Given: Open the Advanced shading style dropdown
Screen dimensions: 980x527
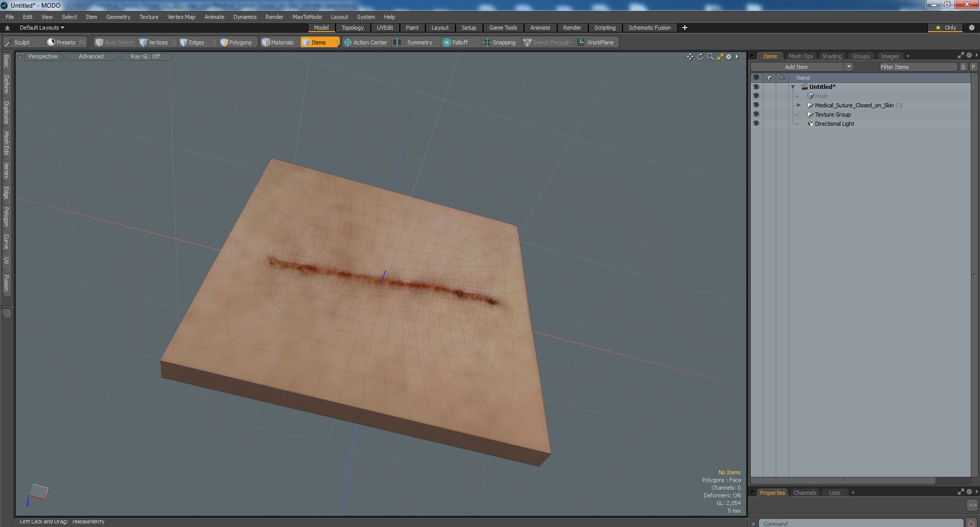Looking at the screenshot, I should click(91, 57).
